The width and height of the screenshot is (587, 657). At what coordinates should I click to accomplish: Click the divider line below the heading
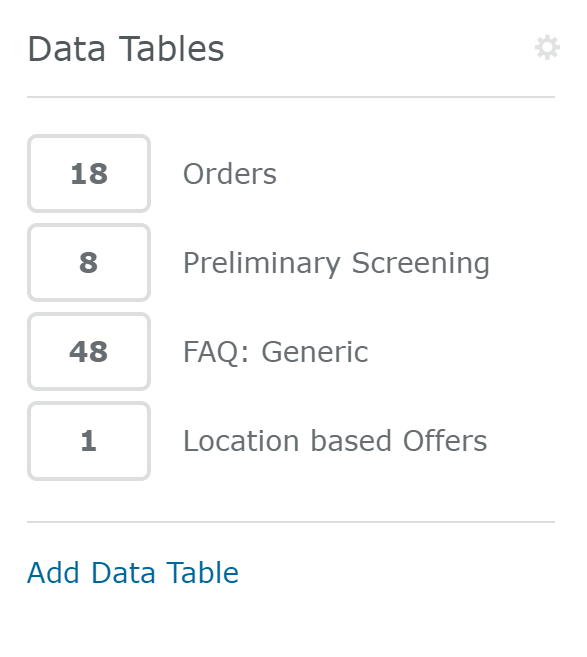291,97
